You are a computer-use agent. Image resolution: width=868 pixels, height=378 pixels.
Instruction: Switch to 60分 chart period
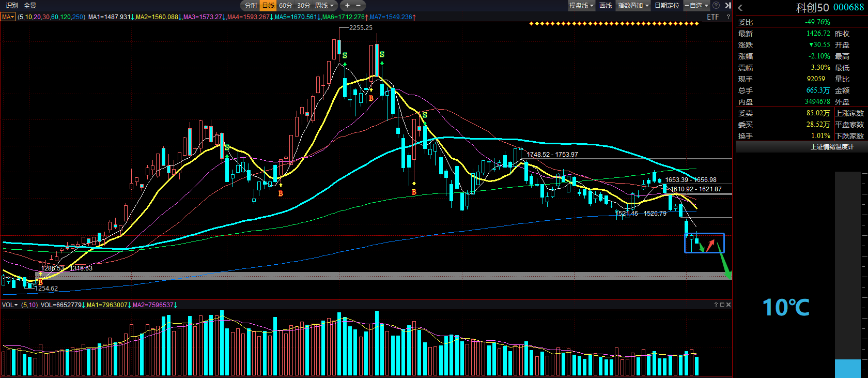(286, 6)
